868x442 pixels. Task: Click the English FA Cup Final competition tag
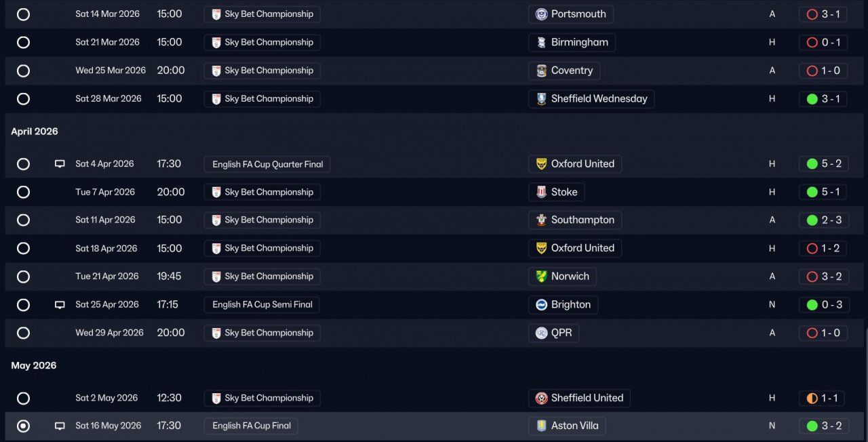(251, 426)
